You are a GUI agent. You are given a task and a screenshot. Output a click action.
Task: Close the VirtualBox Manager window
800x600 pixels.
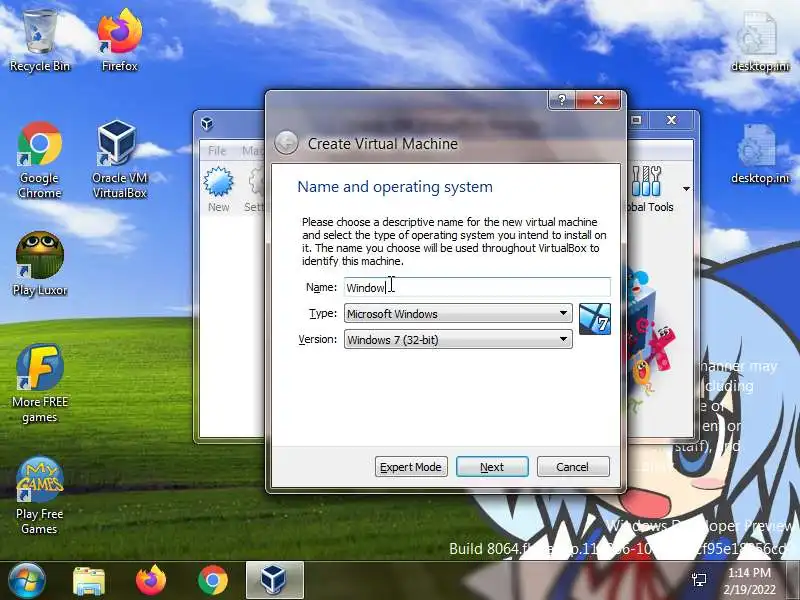pos(671,120)
